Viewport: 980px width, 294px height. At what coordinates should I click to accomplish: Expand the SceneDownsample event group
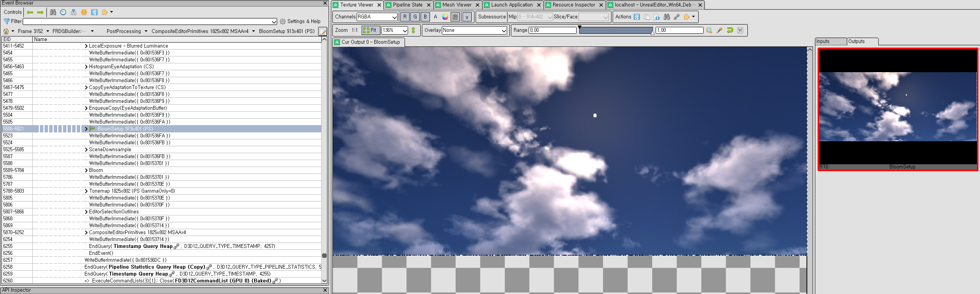pyautogui.click(x=86, y=150)
